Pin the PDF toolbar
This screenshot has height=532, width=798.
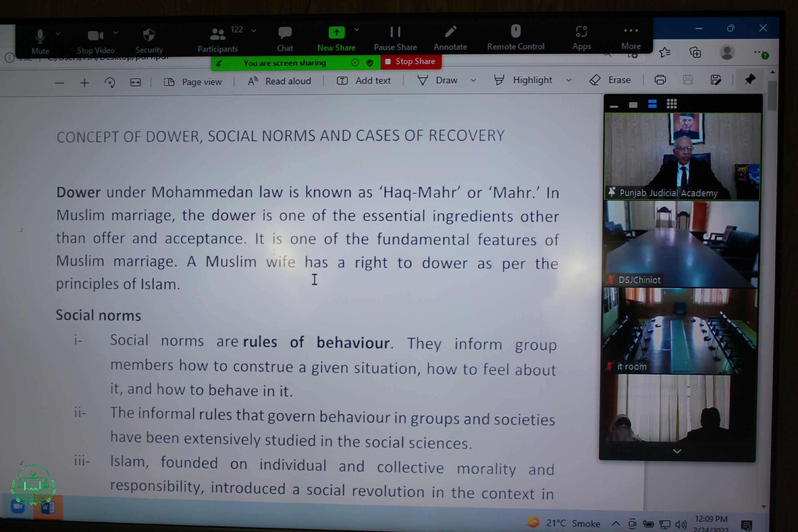click(749, 80)
